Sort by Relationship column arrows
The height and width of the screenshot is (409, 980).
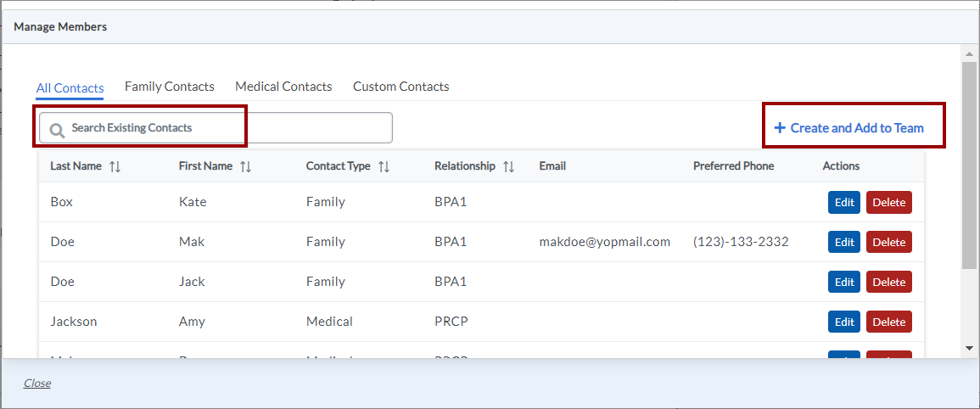tap(508, 167)
